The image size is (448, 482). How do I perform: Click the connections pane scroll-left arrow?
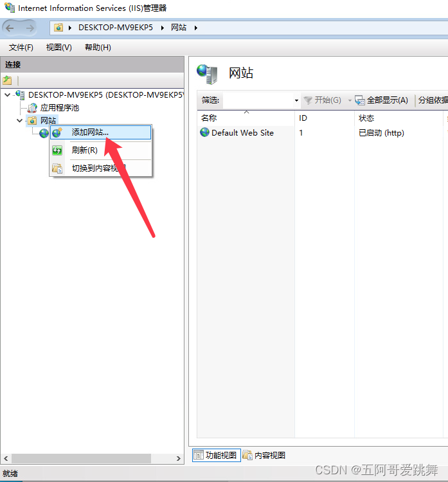point(6,458)
